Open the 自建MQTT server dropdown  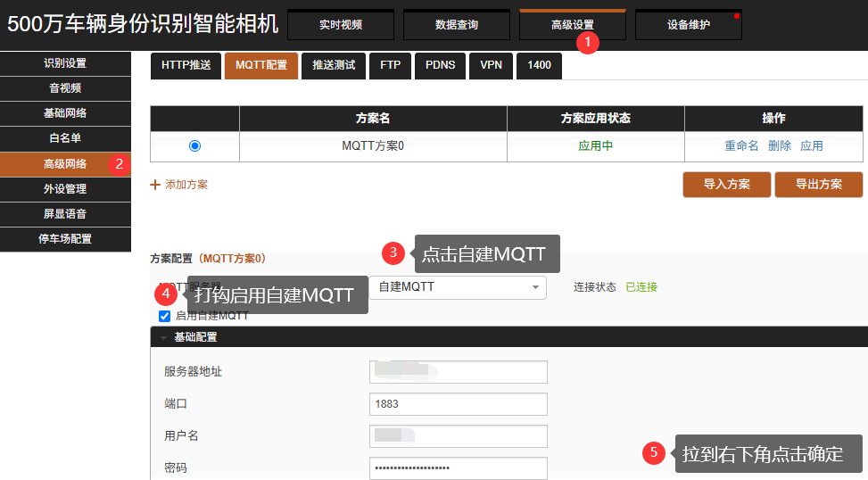click(x=458, y=287)
